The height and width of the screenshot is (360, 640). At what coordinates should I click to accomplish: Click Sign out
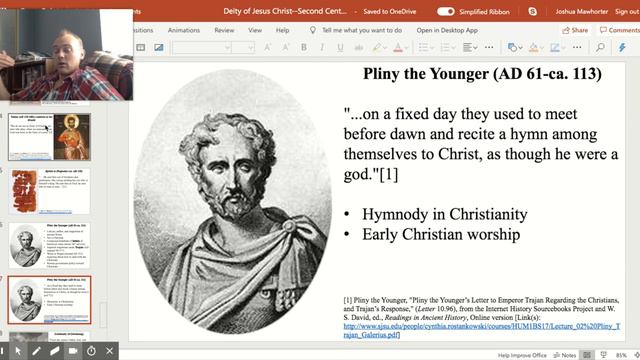click(x=627, y=11)
